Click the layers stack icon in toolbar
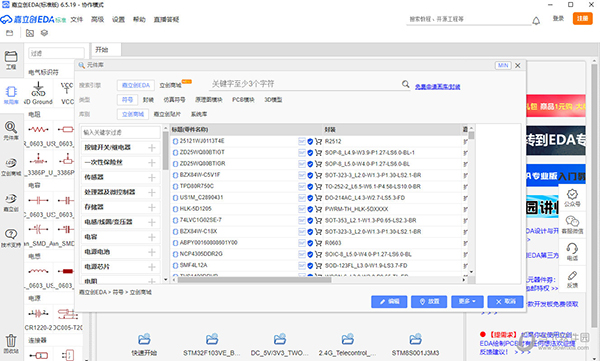Image resolution: width=600 pixels, height=361 pixels. [44, 33]
